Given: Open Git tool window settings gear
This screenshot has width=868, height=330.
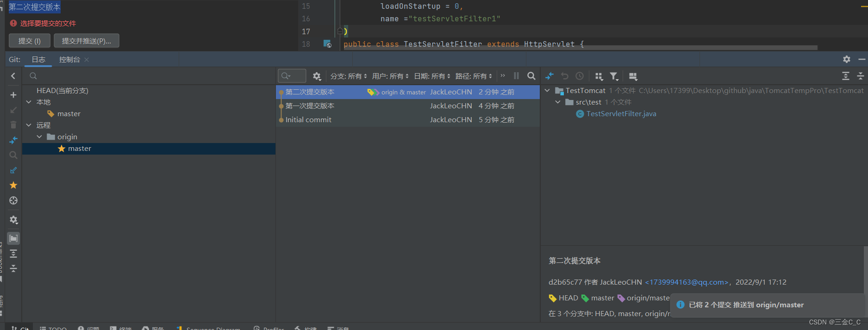Looking at the screenshot, I should 847,59.
